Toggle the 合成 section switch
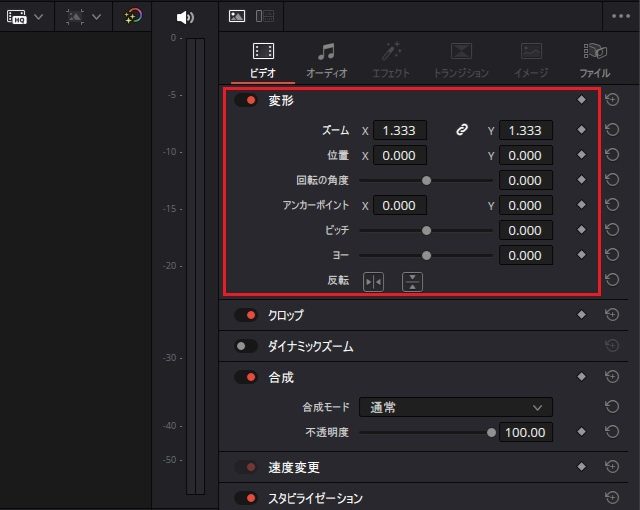Viewport: 640px width, 510px height. point(246,377)
